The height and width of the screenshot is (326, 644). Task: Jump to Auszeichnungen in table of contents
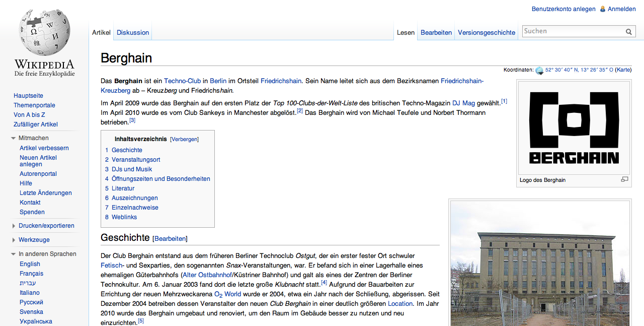(x=135, y=198)
